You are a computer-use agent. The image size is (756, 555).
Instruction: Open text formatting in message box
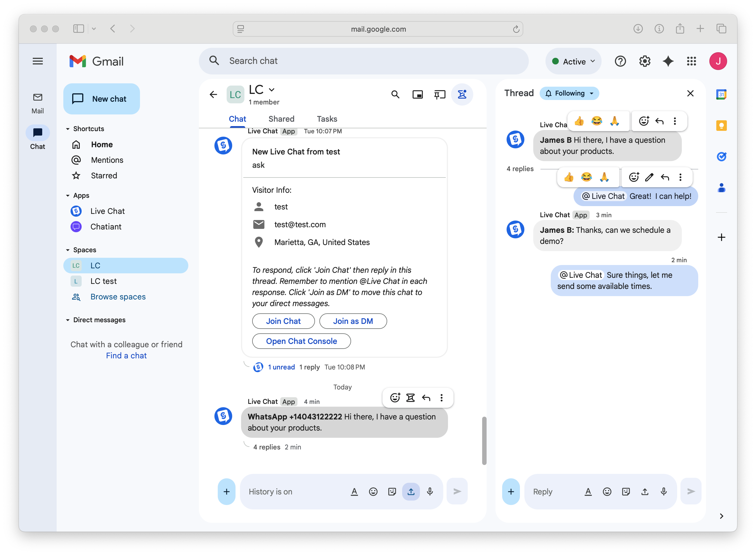[354, 491]
